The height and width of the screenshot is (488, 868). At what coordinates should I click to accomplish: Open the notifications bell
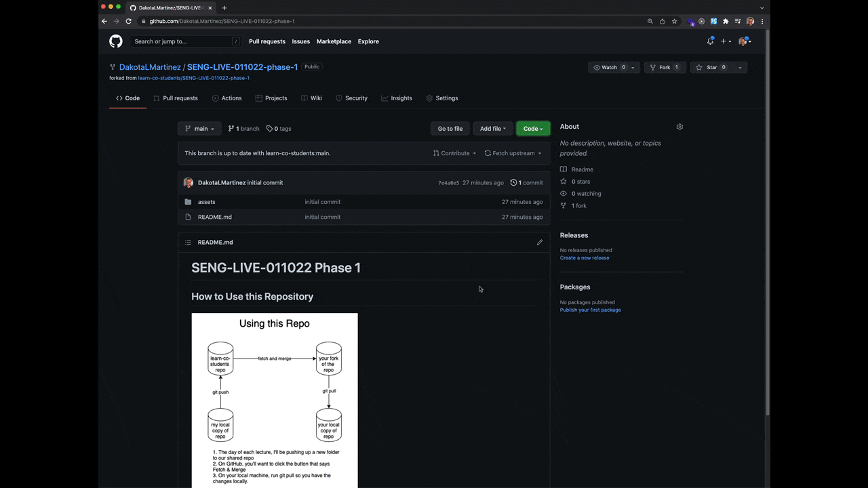click(x=709, y=41)
